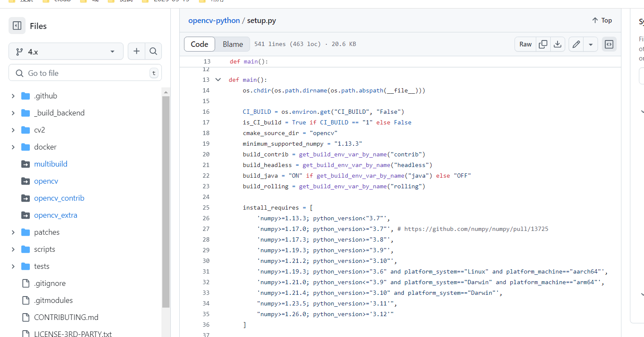Add a file using the plus button
The image size is (644, 337).
click(136, 52)
